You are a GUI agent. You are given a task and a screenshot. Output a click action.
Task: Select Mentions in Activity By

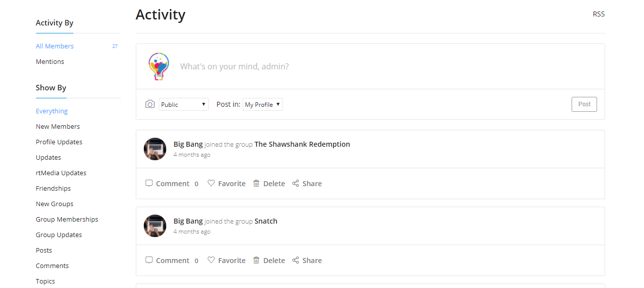pyautogui.click(x=50, y=61)
